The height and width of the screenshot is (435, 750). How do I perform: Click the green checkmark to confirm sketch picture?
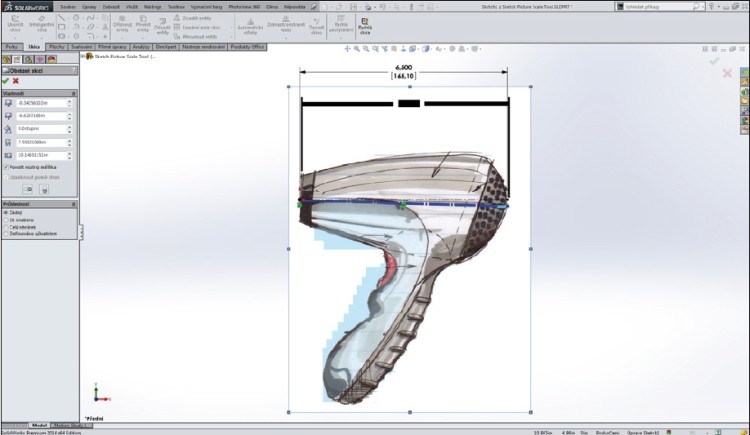[x=6, y=81]
